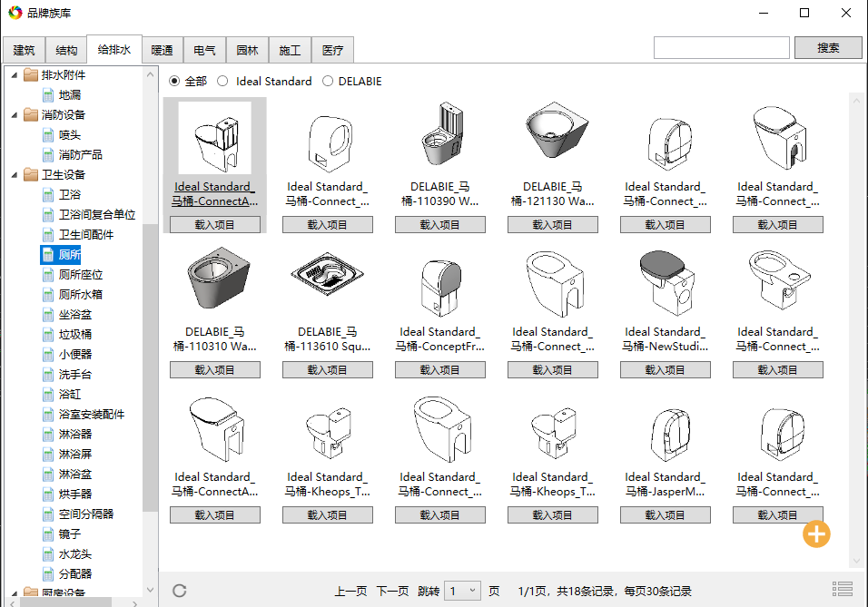868x607 pixels.
Task: Load DELABIE 马桶-113610 Squ into project
Action: click(328, 369)
